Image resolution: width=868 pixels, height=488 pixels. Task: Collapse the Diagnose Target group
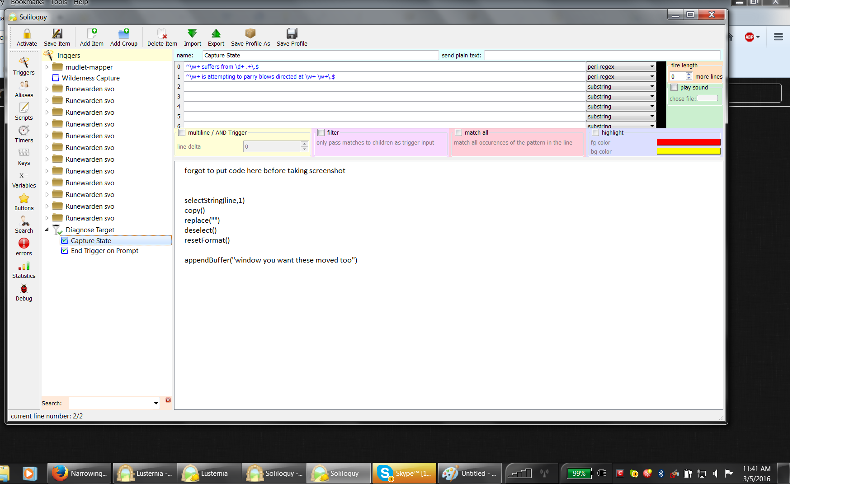click(47, 230)
